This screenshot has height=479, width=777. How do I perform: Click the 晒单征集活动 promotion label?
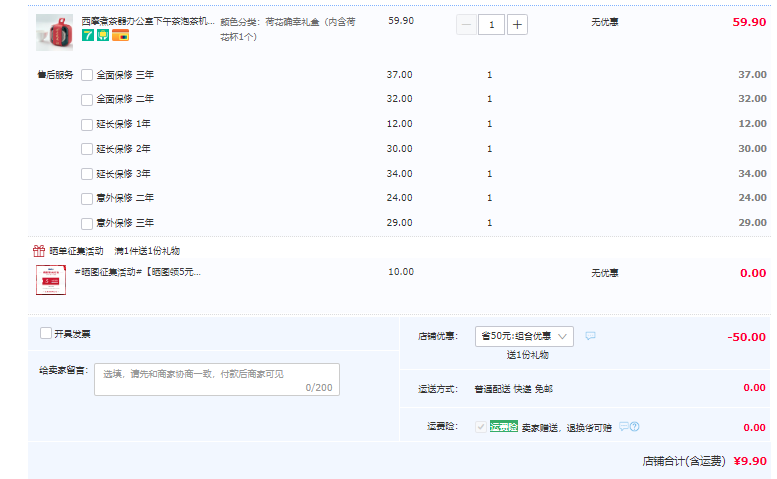76,251
